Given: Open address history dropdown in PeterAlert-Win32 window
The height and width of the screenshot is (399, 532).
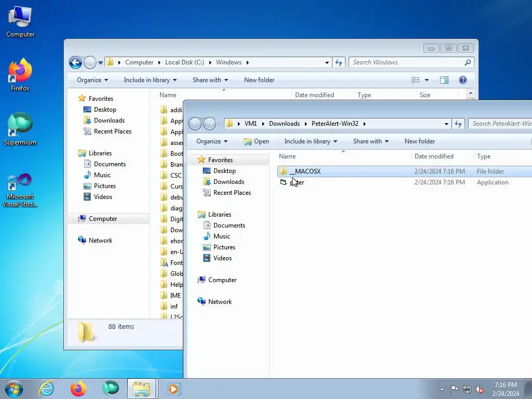Looking at the screenshot, I should pyautogui.click(x=446, y=124).
